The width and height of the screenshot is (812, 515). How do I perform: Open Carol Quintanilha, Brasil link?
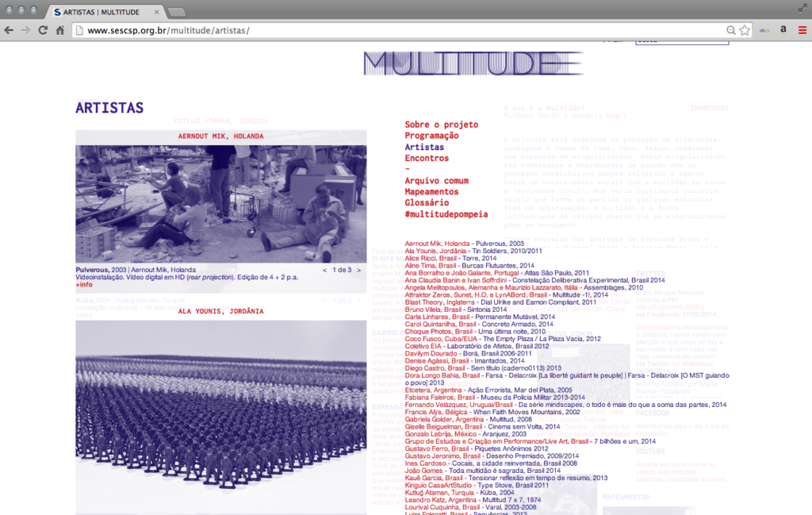(x=440, y=325)
